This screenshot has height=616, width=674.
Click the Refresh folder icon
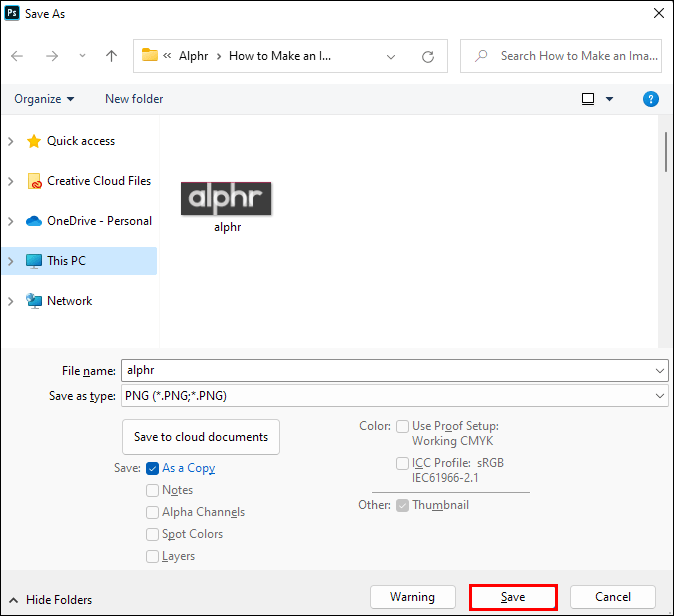[x=428, y=56]
